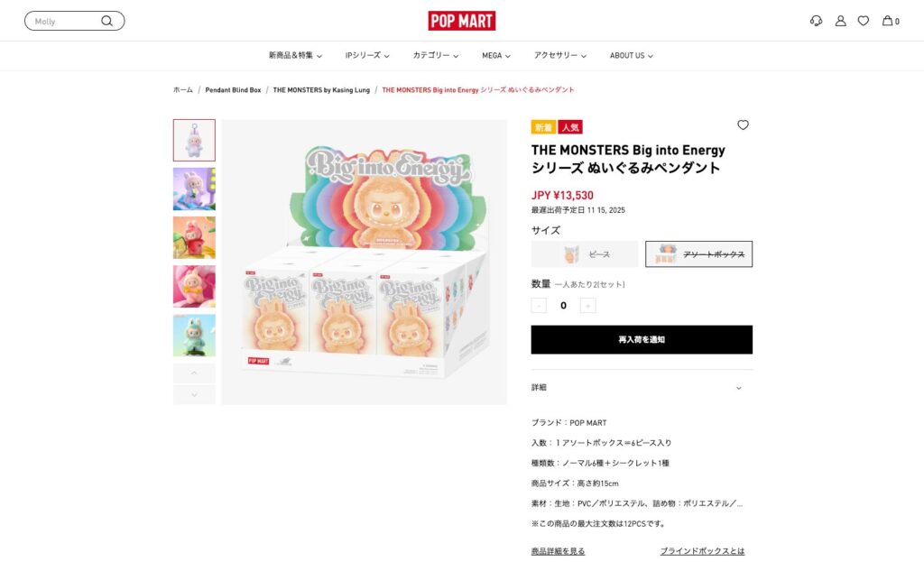This screenshot has width=924, height=562.
Task: Open the カテゴリー dropdown menu
Action: coord(436,55)
